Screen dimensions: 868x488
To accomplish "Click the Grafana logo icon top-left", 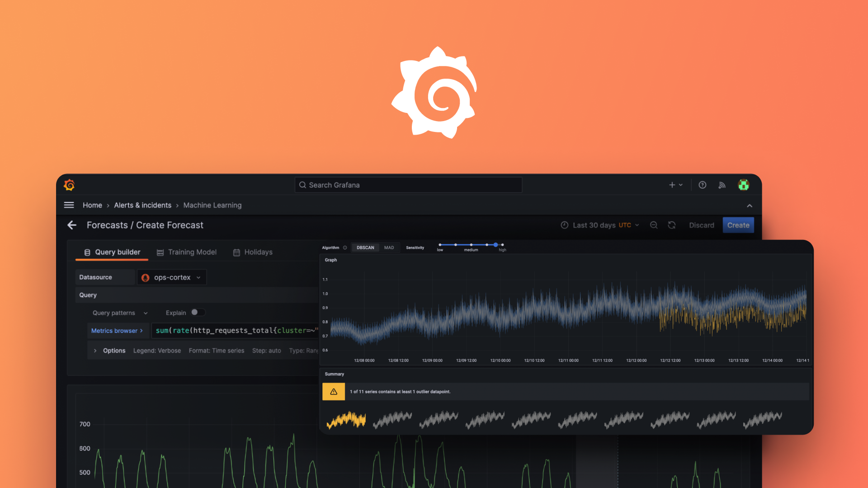I will click(x=69, y=185).
